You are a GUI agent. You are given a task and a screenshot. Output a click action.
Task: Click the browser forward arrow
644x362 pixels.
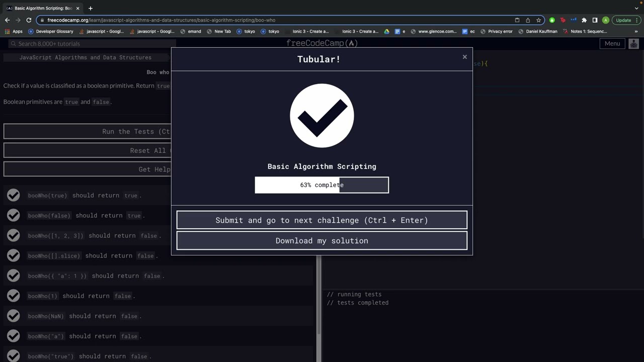point(18,20)
